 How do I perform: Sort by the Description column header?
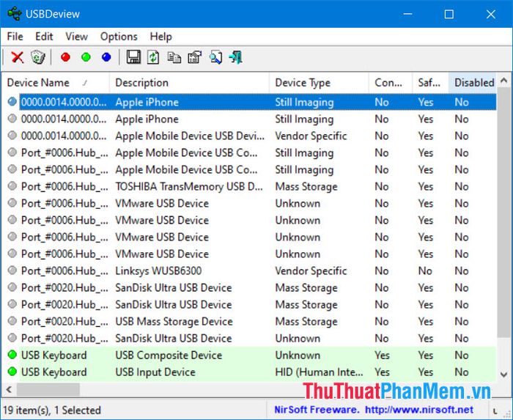[189, 83]
